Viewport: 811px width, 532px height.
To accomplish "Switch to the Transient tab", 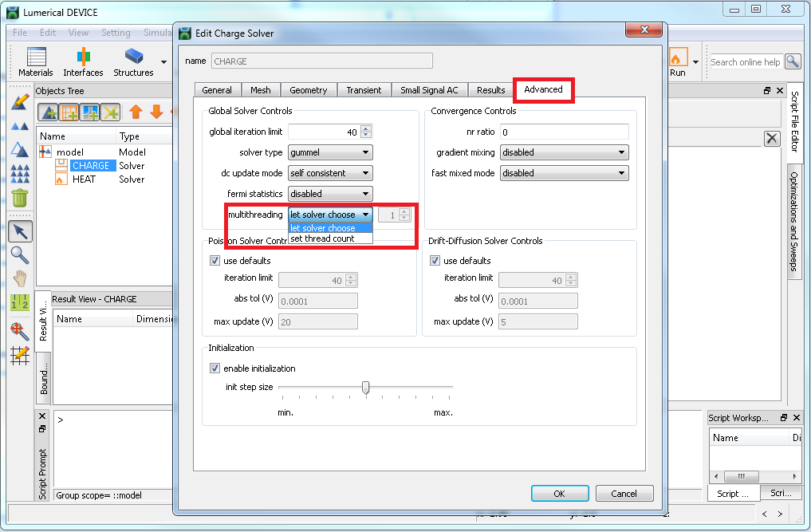I will point(364,90).
